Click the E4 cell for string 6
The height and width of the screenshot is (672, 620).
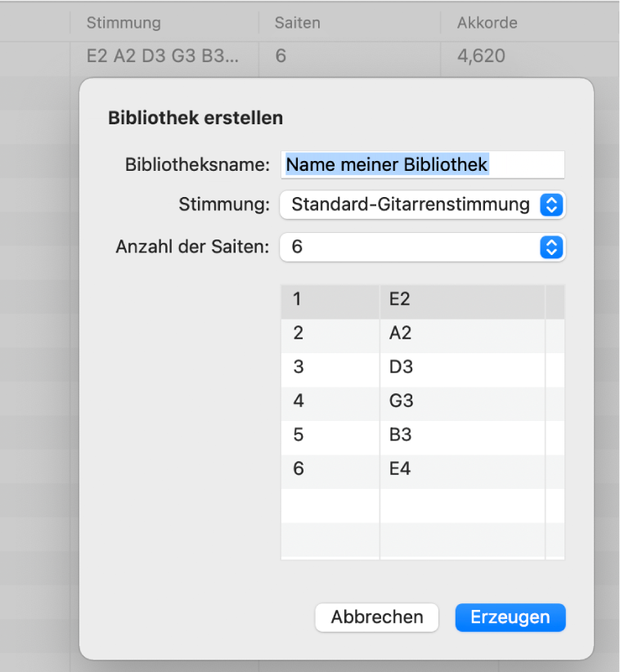(401, 468)
